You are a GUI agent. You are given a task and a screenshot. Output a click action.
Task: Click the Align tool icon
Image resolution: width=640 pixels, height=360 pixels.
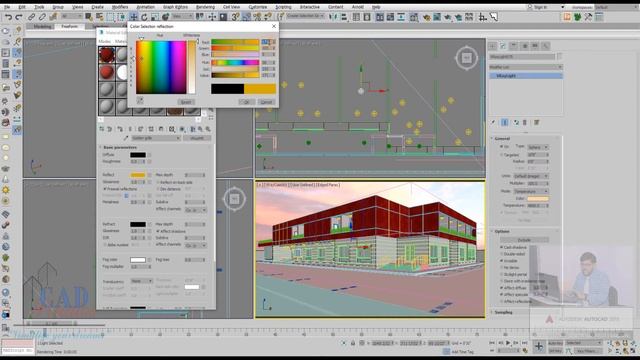point(344,17)
